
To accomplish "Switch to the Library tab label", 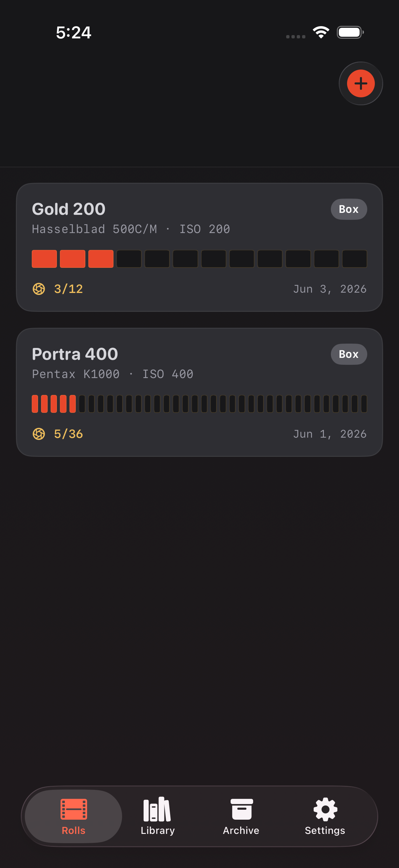I will [157, 830].
